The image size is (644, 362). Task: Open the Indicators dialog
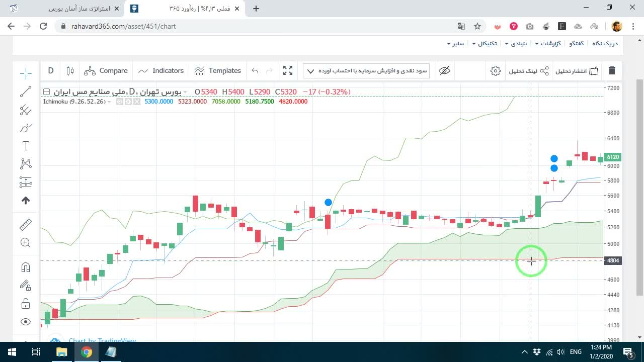click(161, 71)
